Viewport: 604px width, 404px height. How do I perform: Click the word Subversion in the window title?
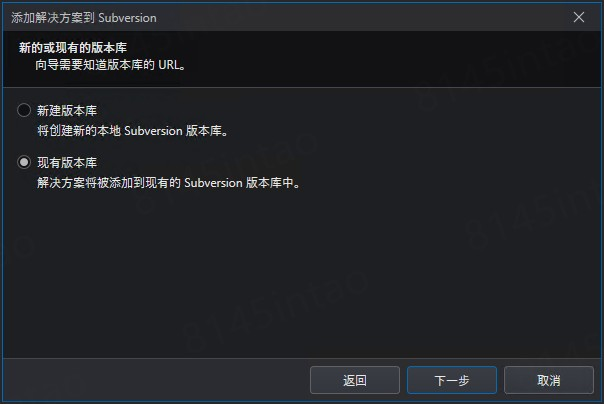pyautogui.click(x=128, y=18)
